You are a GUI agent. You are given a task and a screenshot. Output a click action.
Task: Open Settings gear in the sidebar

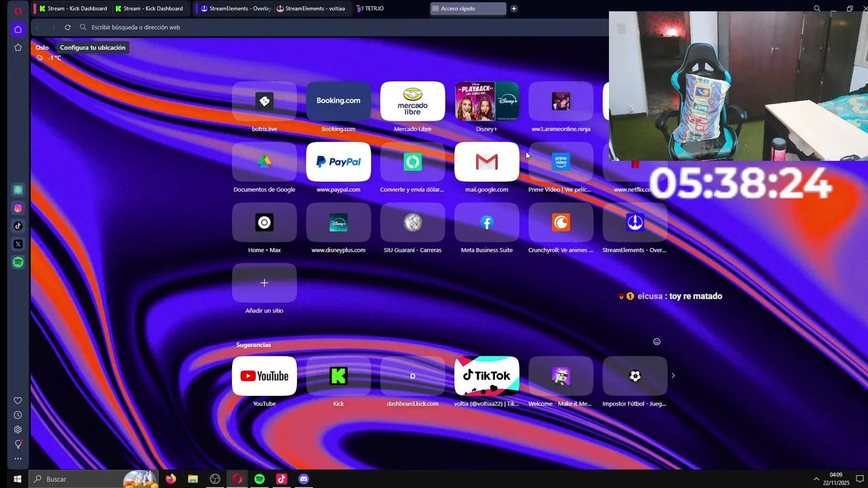(18, 430)
